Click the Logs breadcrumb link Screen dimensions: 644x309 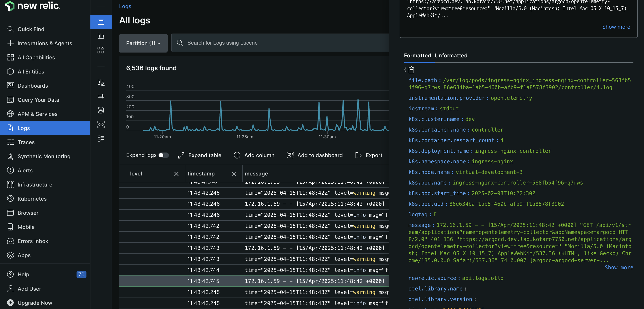(125, 6)
